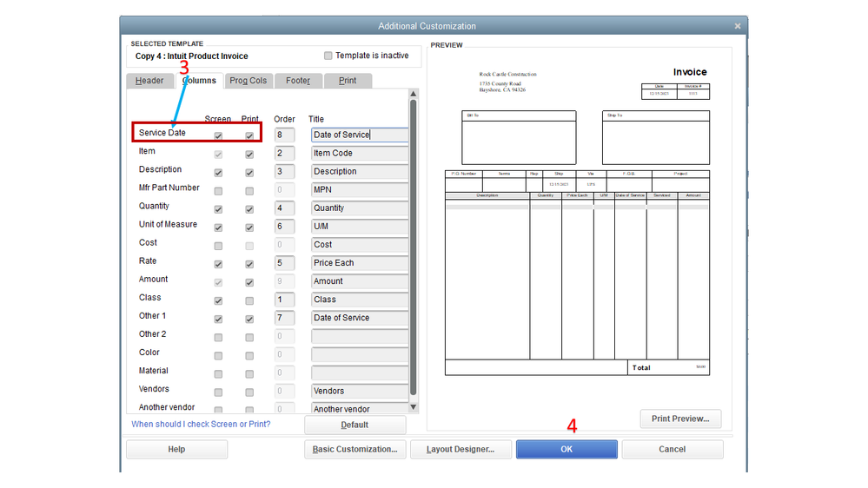Enable Color Print checkbox
Image resolution: width=868 pixels, height=488 pixels.
tap(249, 356)
